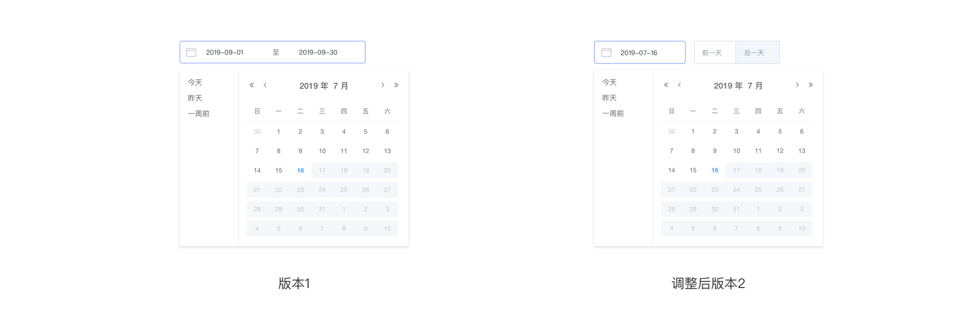
Task: Select day 10 in version 1 calendar second row
Action: 322,151
